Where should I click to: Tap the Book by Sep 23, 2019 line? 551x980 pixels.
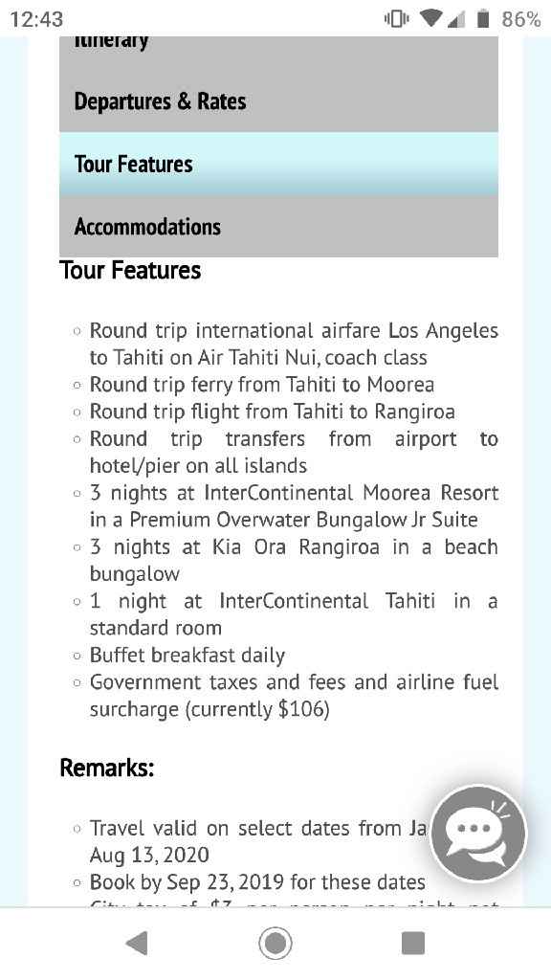click(256, 882)
